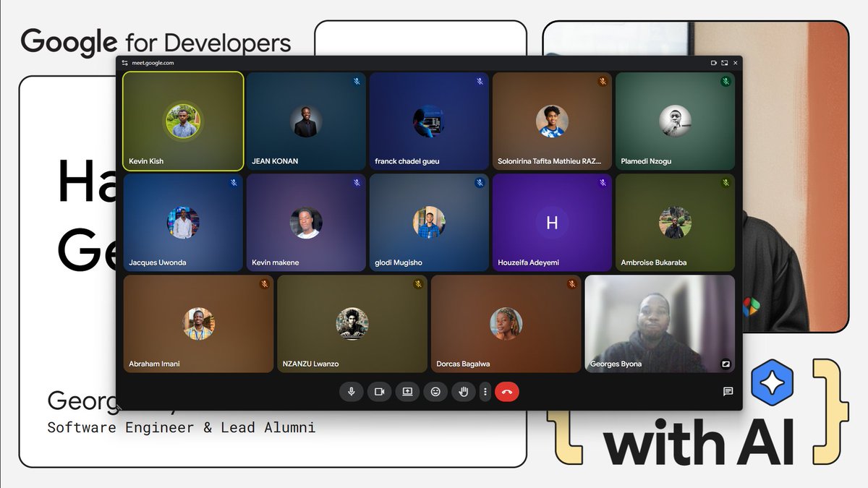
Task: Click 'Software Engineer & Lead Alumni' in the banner
Action: (182, 427)
